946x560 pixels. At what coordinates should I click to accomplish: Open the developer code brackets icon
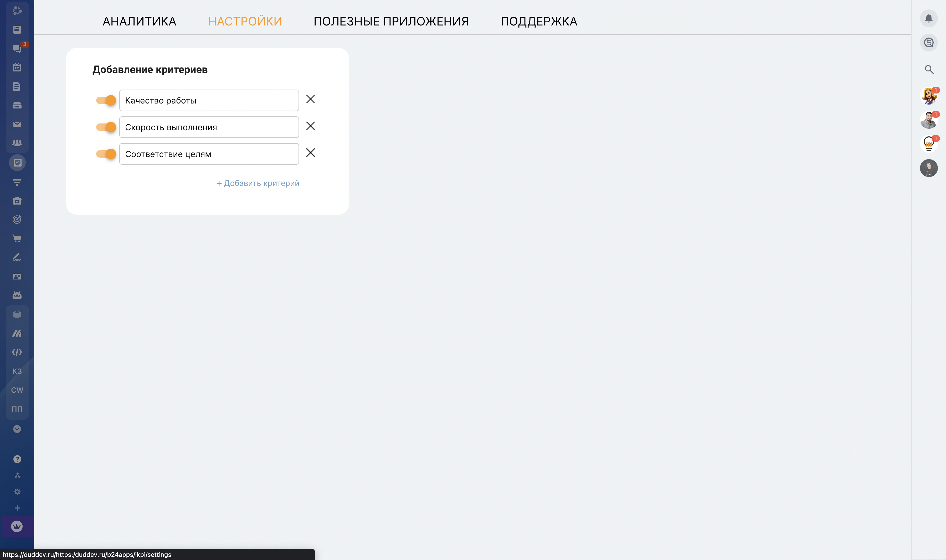pyautogui.click(x=17, y=352)
